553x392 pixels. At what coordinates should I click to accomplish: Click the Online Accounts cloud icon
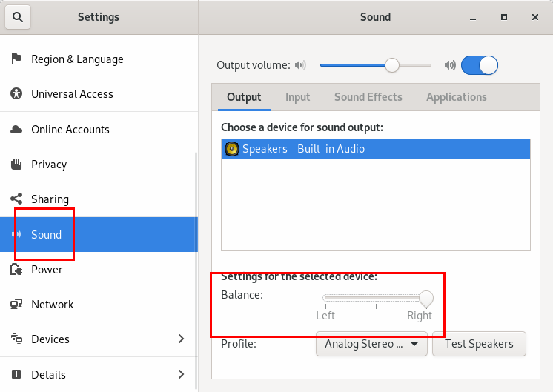coord(16,130)
